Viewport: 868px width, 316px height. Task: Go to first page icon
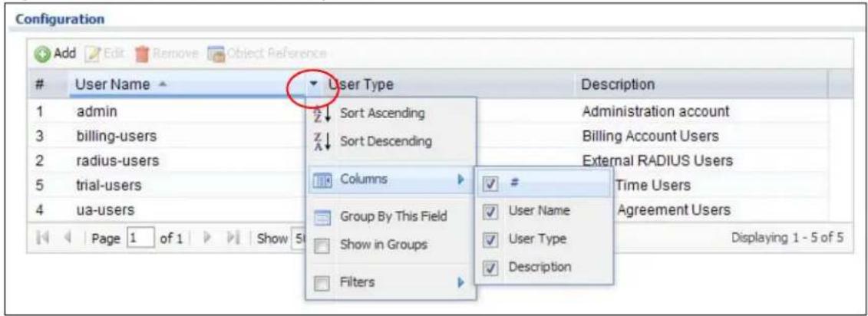pos(40,238)
